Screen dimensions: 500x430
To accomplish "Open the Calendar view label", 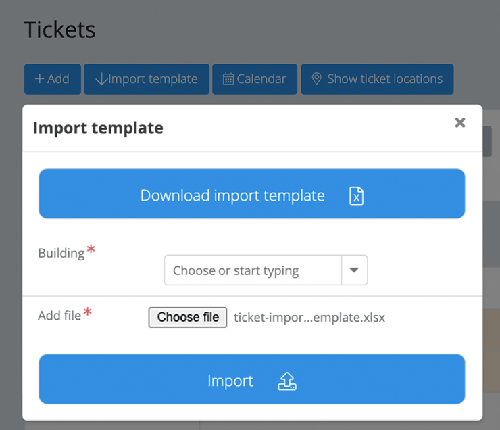I will (x=261, y=79).
